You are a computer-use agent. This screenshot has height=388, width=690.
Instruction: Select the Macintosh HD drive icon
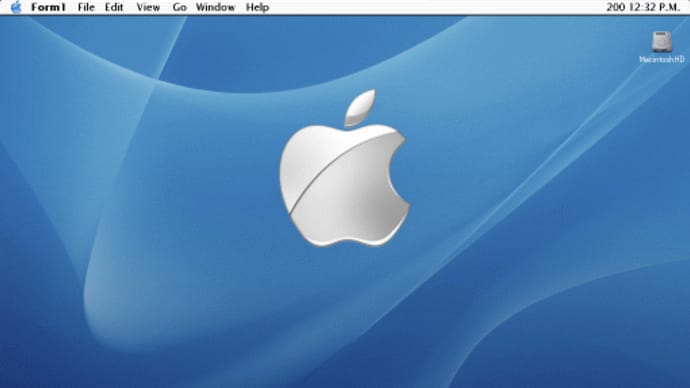[661, 42]
